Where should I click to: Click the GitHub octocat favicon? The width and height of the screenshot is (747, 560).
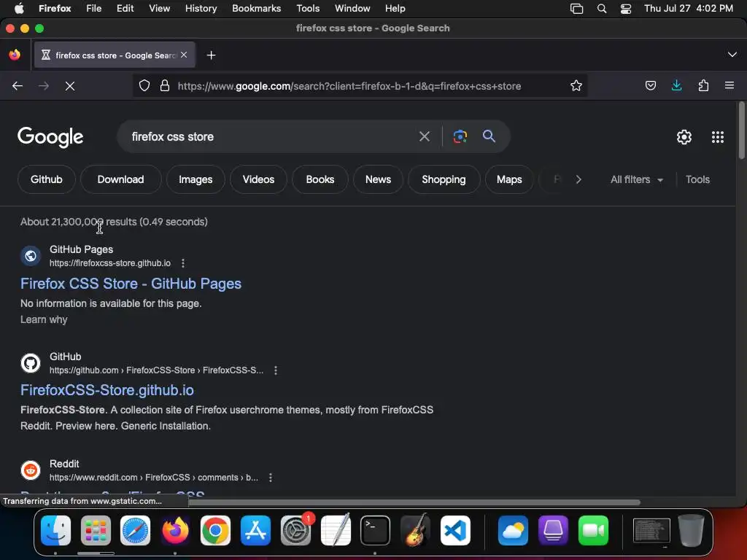click(31, 363)
